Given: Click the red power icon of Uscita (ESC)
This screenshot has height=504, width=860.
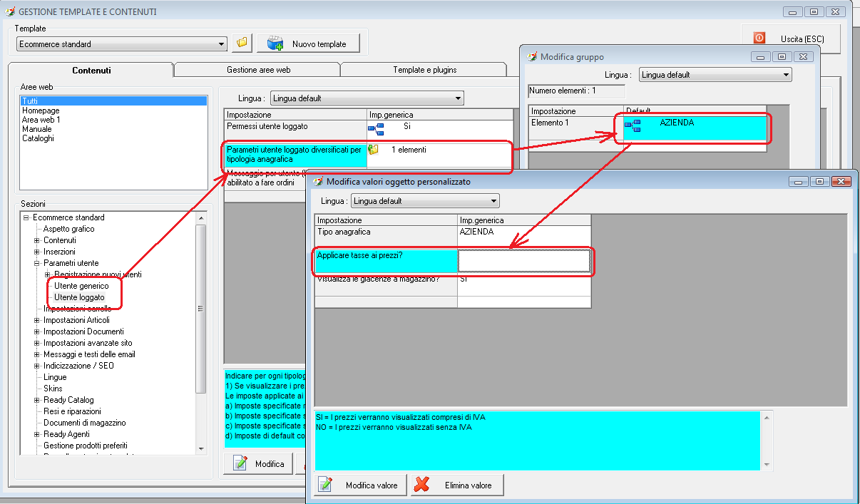Looking at the screenshot, I should [759, 38].
